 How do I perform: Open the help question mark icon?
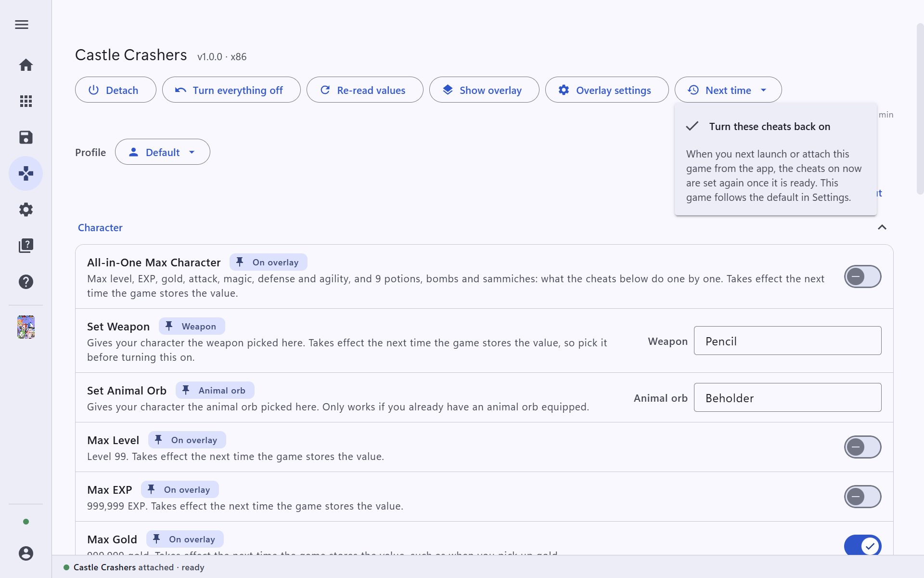point(26,282)
